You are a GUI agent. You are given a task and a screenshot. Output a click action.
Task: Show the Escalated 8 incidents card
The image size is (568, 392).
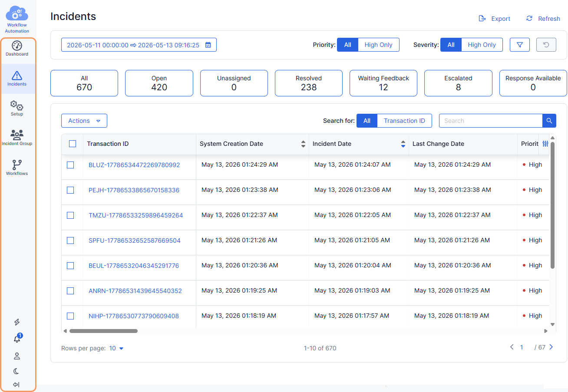(x=458, y=83)
